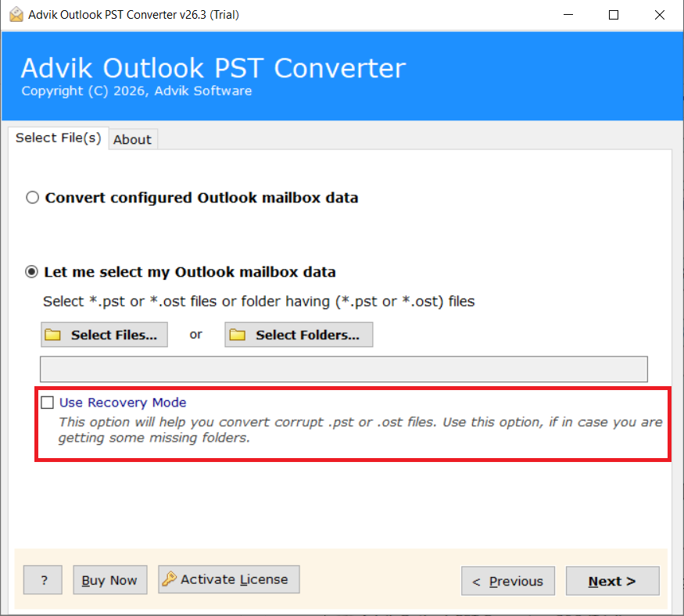The width and height of the screenshot is (684, 616).
Task: Click the Buy Now button
Action: pos(109,580)
